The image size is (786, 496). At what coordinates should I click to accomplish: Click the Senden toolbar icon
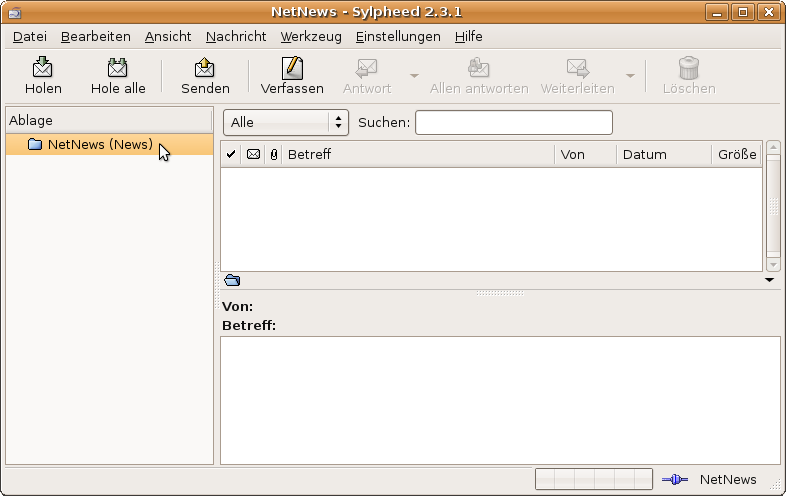pos(205,68)
